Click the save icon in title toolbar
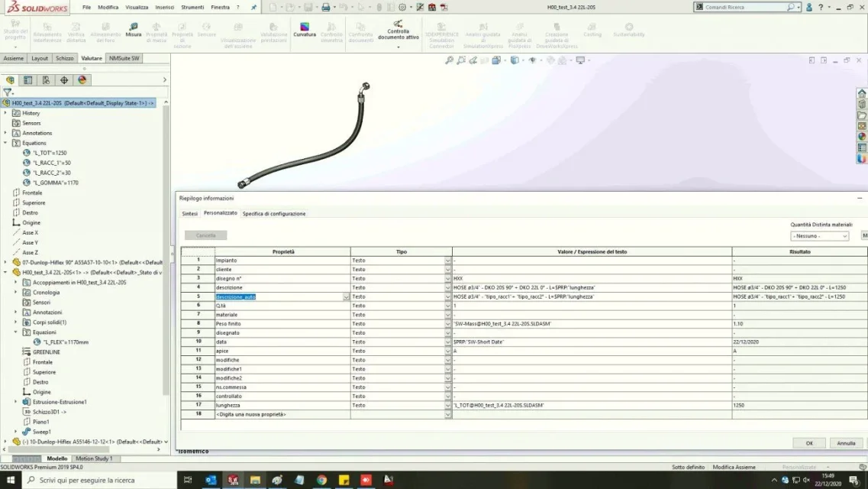 [308, 7]
